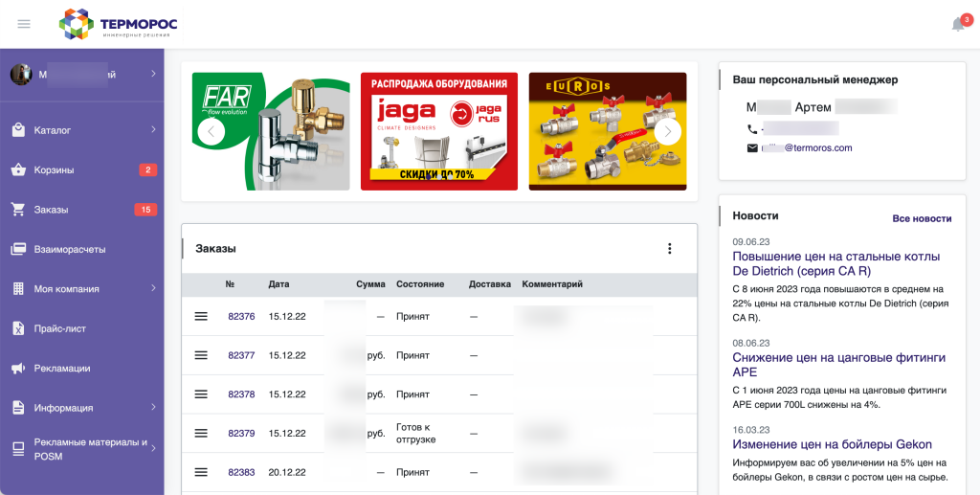This screenshot has height=495, width=980.
Task: Open row menu for order 82376
Action: (201, 316)
